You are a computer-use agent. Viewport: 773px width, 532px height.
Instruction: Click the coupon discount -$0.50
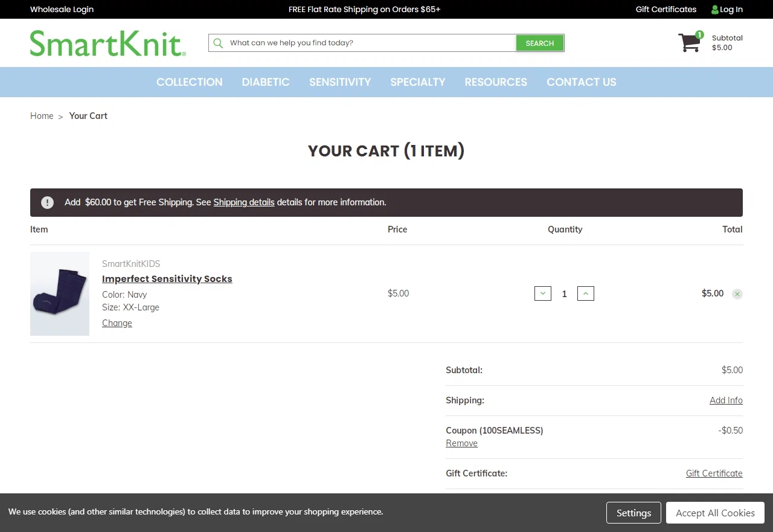731,431
